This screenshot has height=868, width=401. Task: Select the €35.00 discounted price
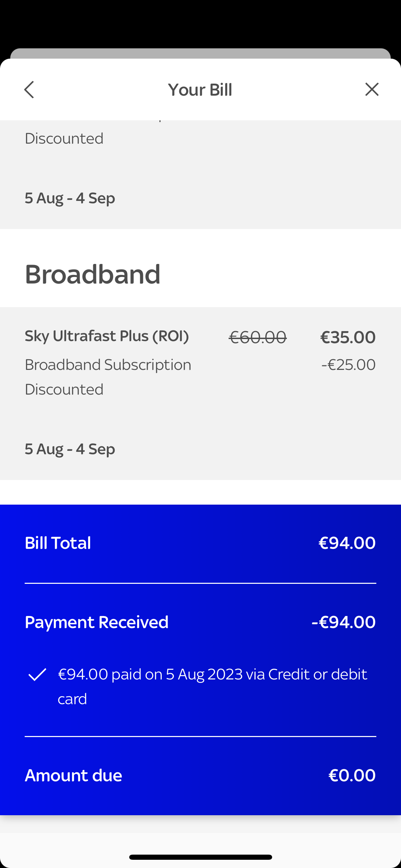coord(348,337)
